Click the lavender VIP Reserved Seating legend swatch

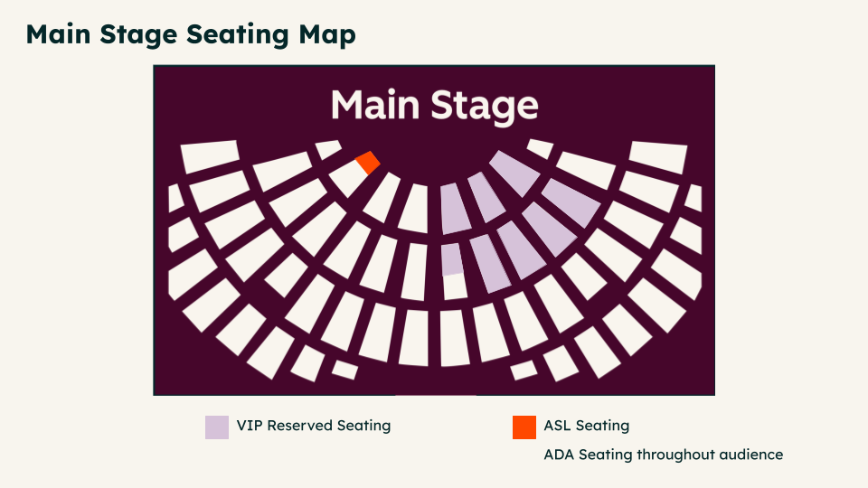pyautogui.click(x=217, y=427)
